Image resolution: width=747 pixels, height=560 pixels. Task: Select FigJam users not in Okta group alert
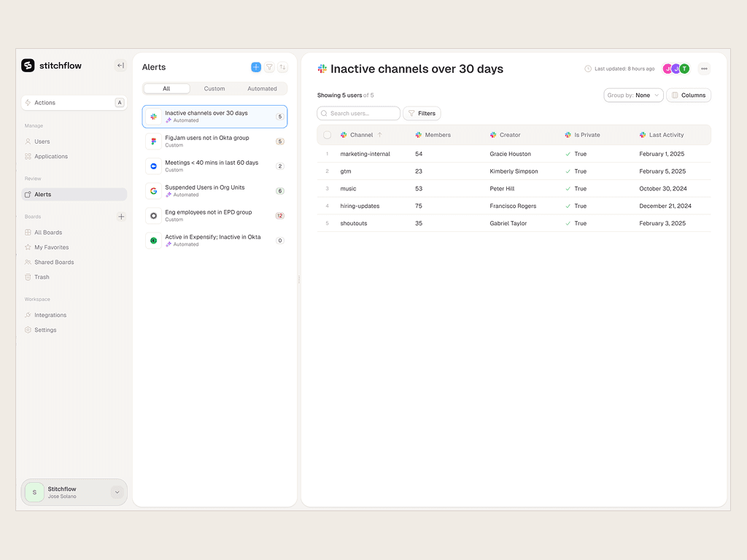[214, 141]
